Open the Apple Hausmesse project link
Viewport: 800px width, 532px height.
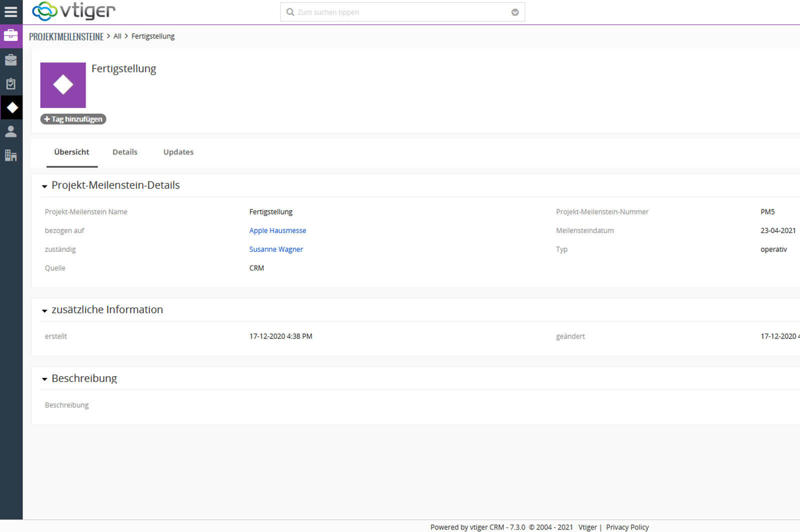[277, 230]
